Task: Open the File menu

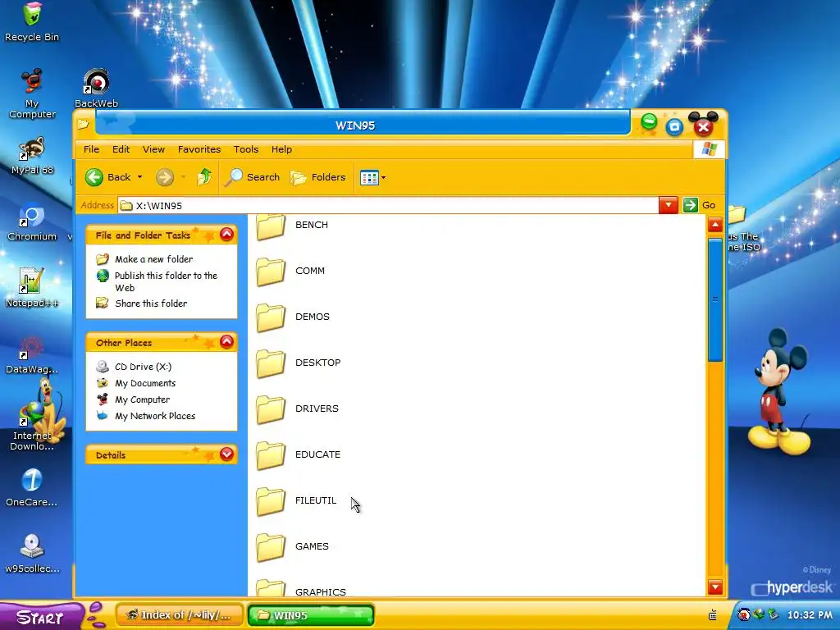Action: click(91, 149)
